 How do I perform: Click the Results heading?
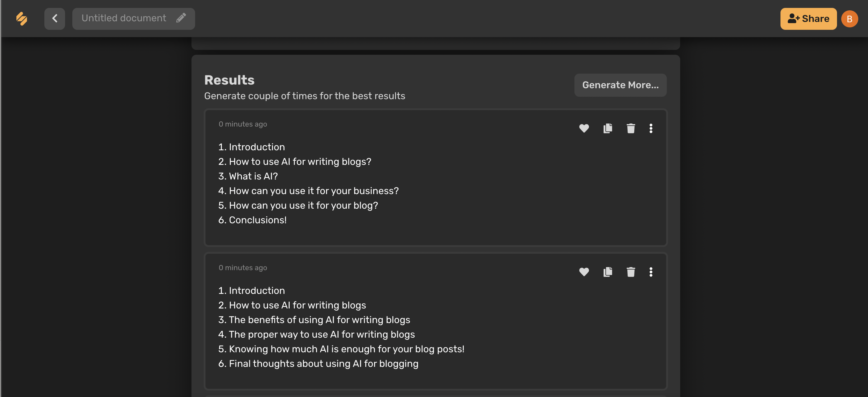point(229,80)
